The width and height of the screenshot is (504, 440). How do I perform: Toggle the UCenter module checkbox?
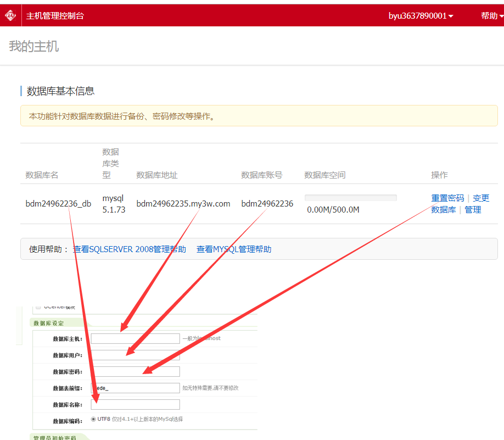(x=39, y=307)
